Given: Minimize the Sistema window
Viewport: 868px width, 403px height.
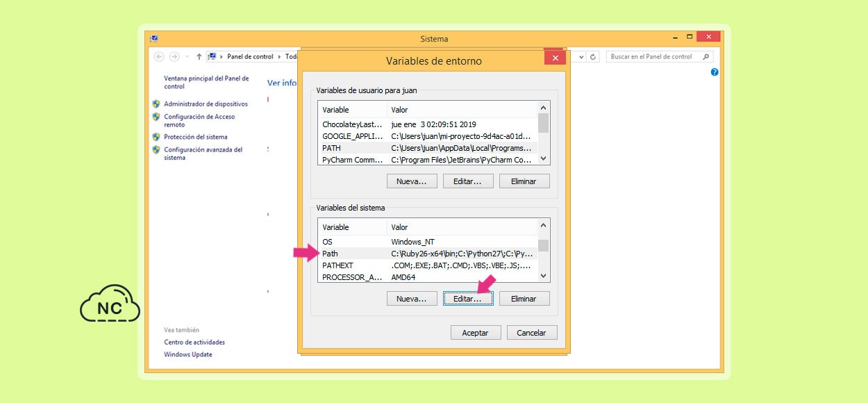Looking at the screenshot, I should pos(675,37).
